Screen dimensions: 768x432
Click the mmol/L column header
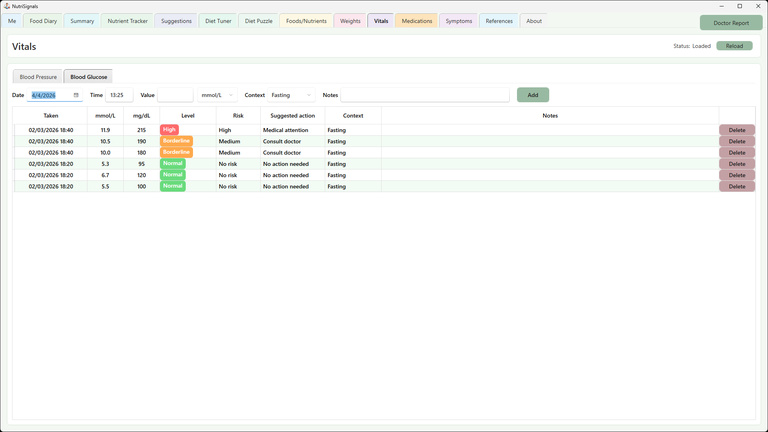tap(105, 116)
